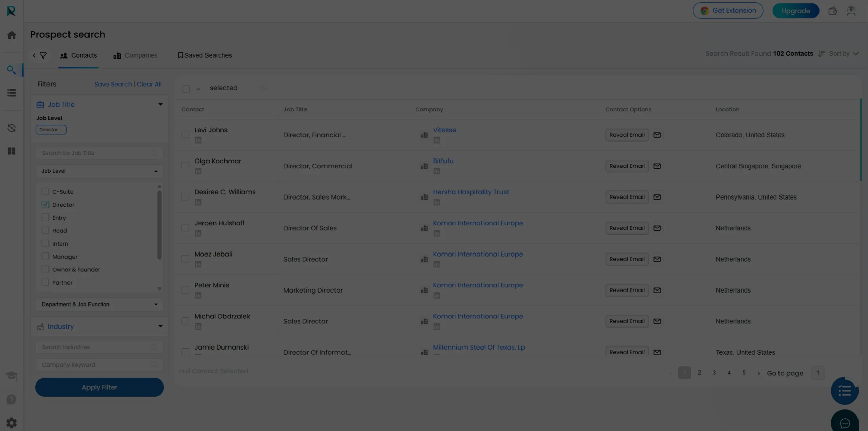The width and height of the screenshot is (868, 431).
Task: Select the checkbox for Michal Obdrzalek
Action: click(x=185, y=321)
